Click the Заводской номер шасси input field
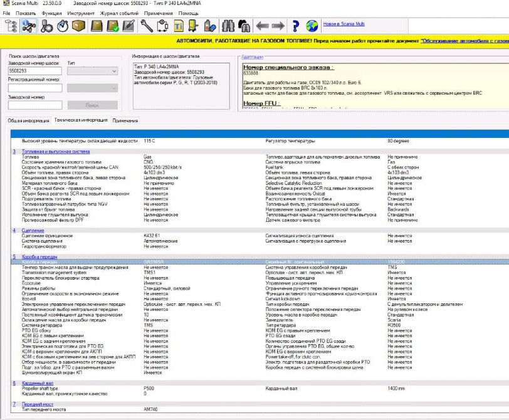Image resolution: width=509 pixels, height=420 pixels. point(35,71)
